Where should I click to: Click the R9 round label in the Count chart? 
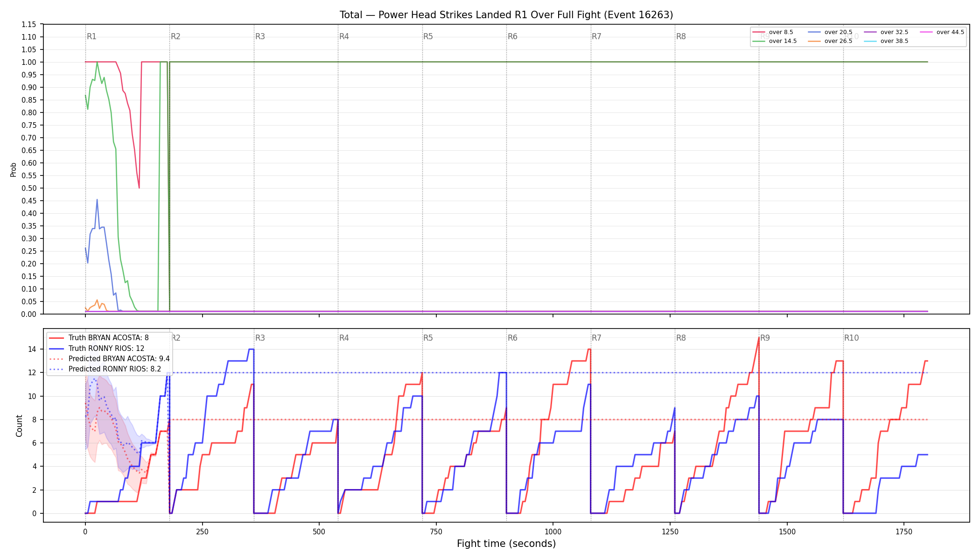tap(765, 338)
